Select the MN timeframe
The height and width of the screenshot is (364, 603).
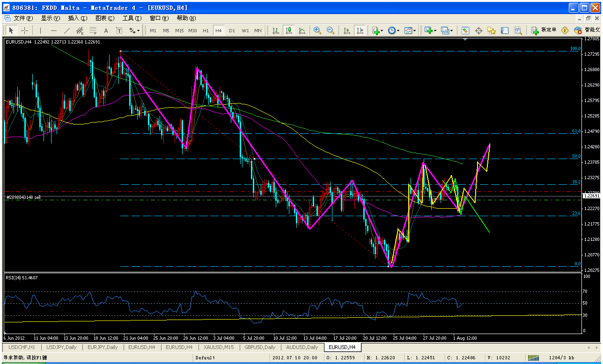tap(258, 30)
